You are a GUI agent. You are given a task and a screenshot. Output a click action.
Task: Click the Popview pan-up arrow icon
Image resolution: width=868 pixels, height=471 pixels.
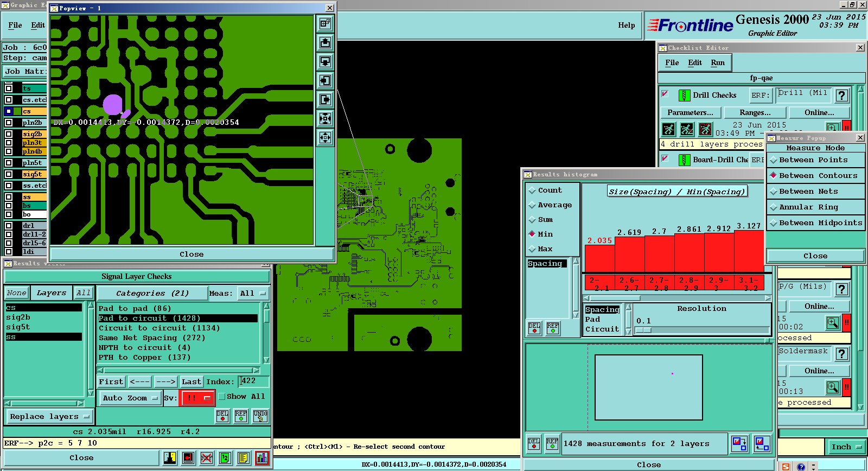325,43
